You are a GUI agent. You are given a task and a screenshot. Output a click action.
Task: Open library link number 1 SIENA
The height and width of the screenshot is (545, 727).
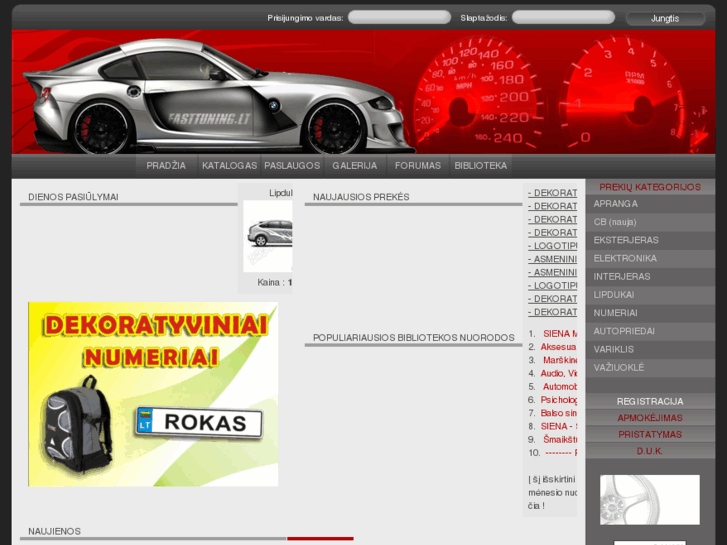pyautogui.click(x=560, y=333)
